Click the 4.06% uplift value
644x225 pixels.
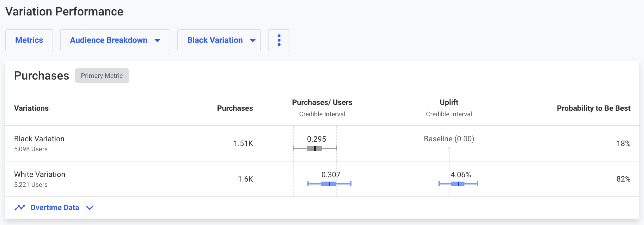point(461,175)
